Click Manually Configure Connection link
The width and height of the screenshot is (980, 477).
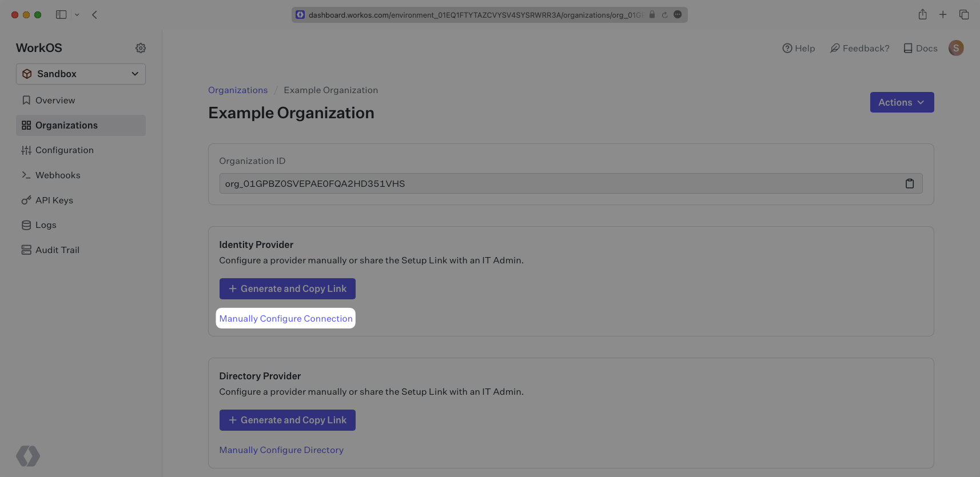point(286,319)
